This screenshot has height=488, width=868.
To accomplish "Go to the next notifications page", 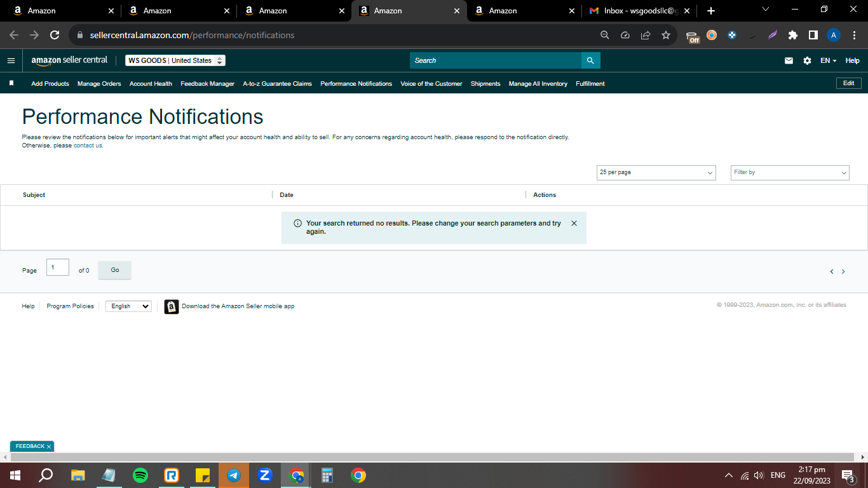I will tap(843, 271).
